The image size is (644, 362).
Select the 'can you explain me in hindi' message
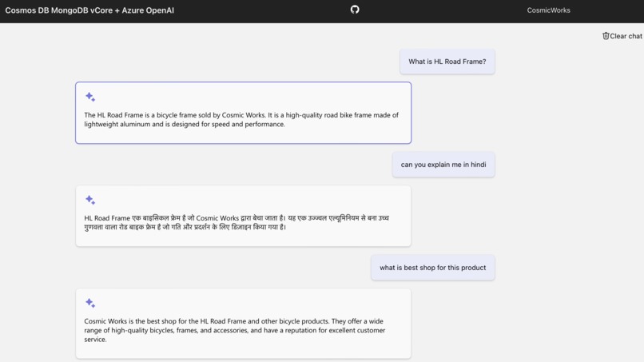coord(443,165)
